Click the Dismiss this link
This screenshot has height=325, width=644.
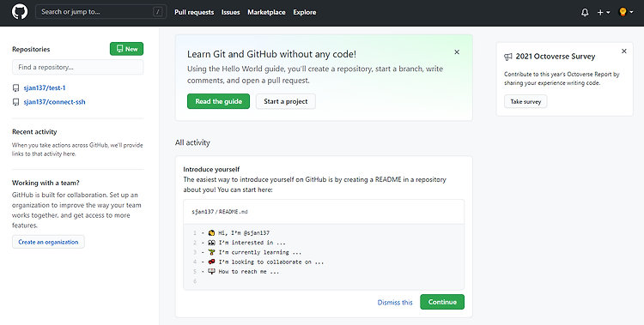pos(395,303)
